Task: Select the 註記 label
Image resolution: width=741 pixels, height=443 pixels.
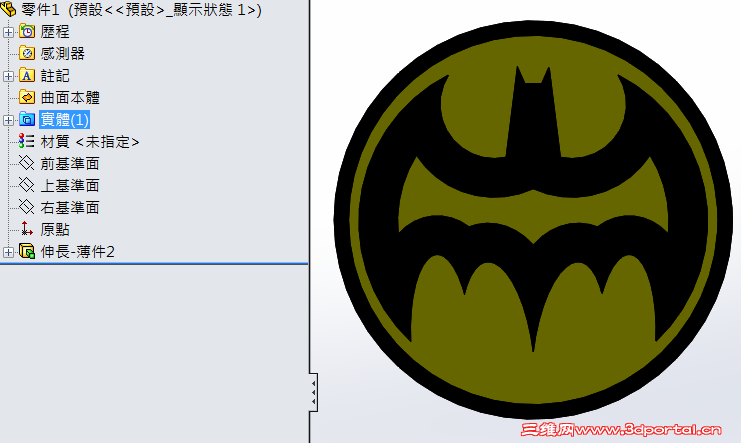Action: tap(55, 76)
